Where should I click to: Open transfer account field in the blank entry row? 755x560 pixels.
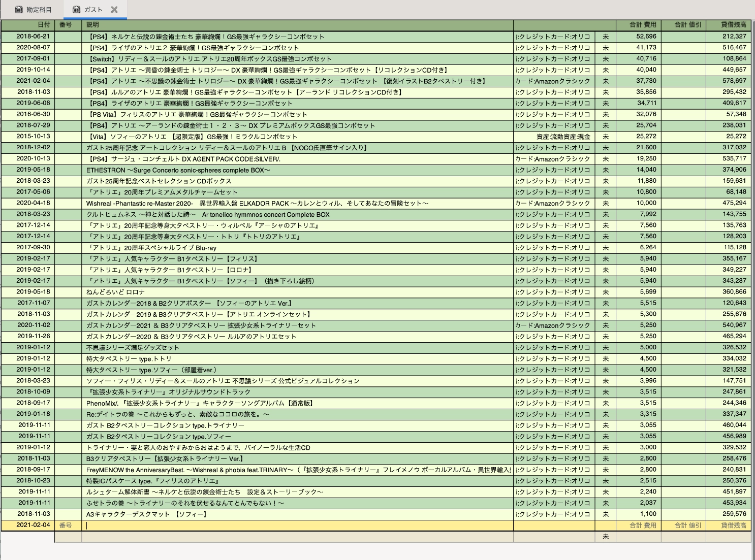click(554, 525)
